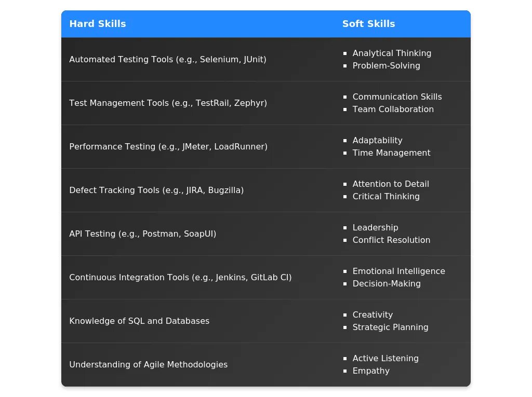Select the API Testing (Postman, SoapUI) cell
532x397 pixels.
[x=142, y=234]
